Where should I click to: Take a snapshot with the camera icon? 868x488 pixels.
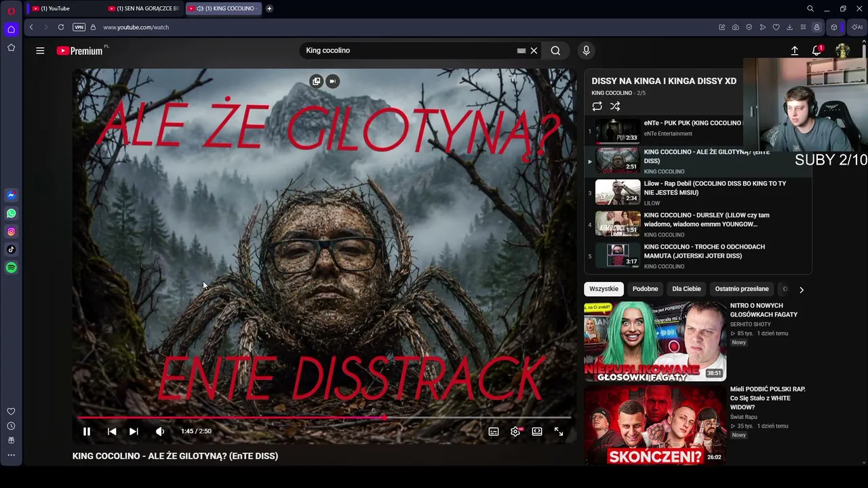click(x=736, y=27)
